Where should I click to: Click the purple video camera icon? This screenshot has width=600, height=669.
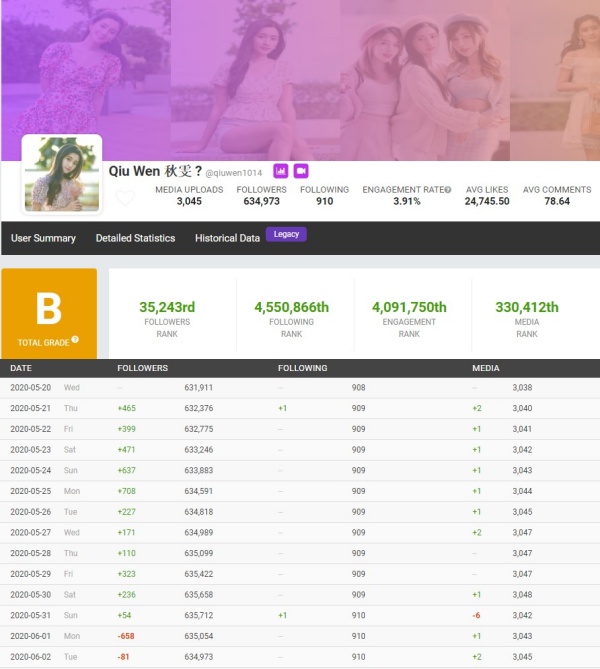tap(300, 171)
